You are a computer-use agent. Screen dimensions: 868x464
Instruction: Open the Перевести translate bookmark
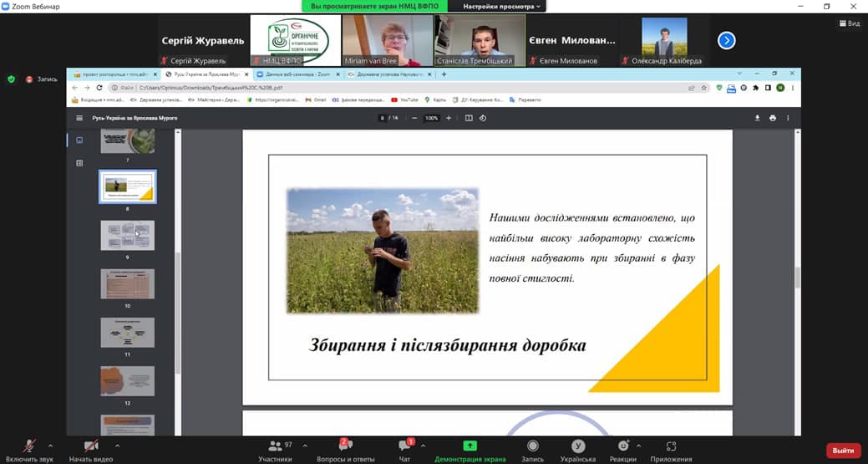525,100
